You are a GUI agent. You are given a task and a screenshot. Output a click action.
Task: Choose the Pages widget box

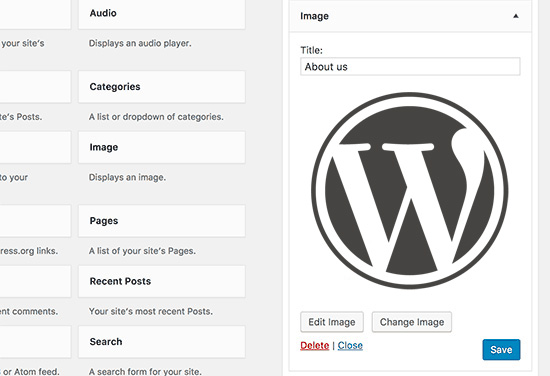click(x=162, y=221)
